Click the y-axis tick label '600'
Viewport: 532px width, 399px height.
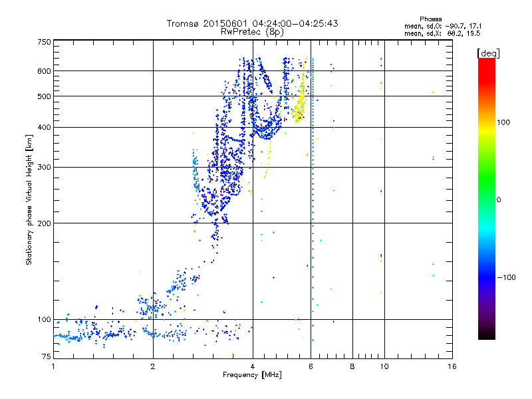(x=45, y=71)
